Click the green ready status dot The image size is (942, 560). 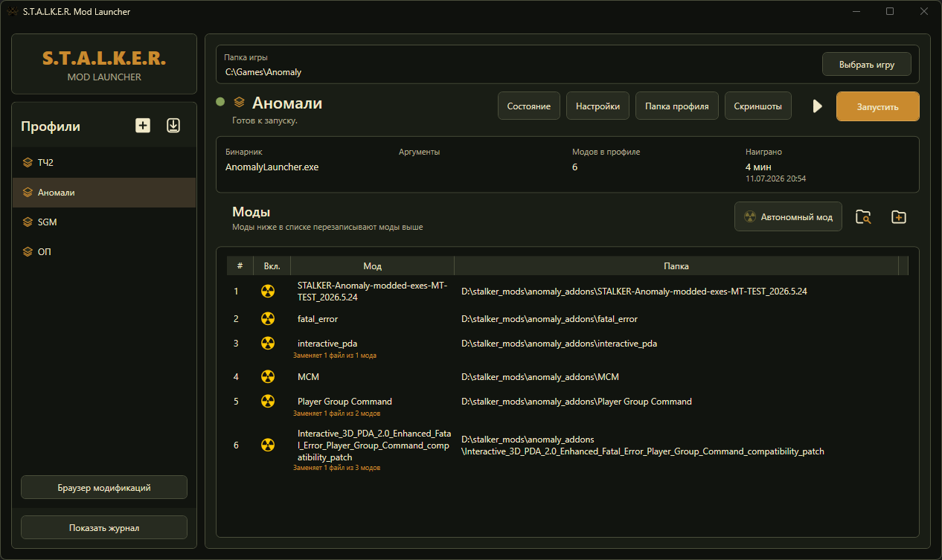220,102
